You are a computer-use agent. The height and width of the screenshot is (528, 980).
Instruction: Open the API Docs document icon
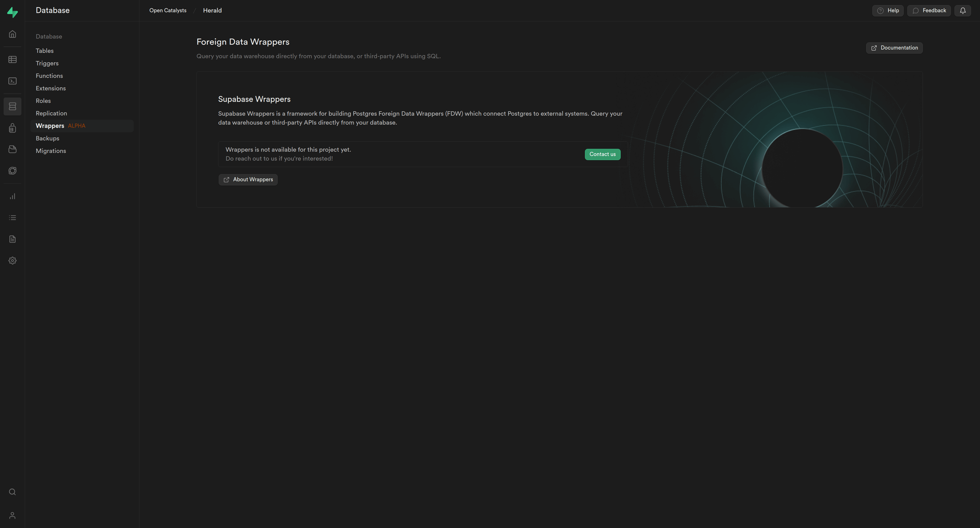point(12,239)
